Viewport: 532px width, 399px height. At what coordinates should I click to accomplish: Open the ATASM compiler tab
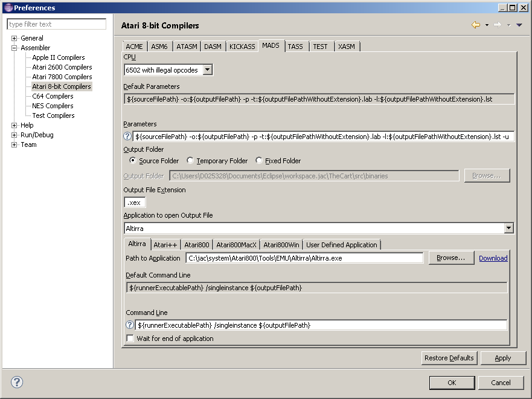click(187, 47)
